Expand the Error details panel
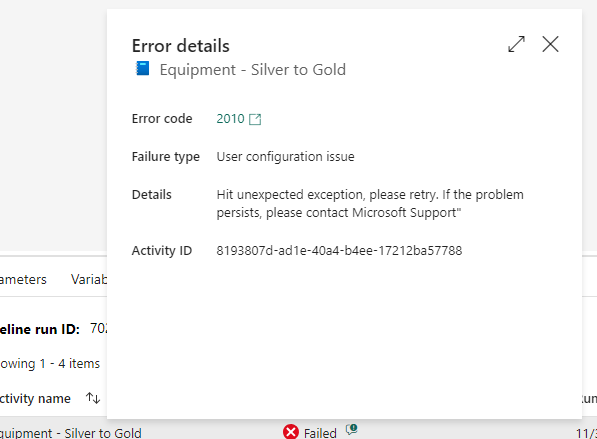This screenshot has height=439, width=597. coord(516,44)
